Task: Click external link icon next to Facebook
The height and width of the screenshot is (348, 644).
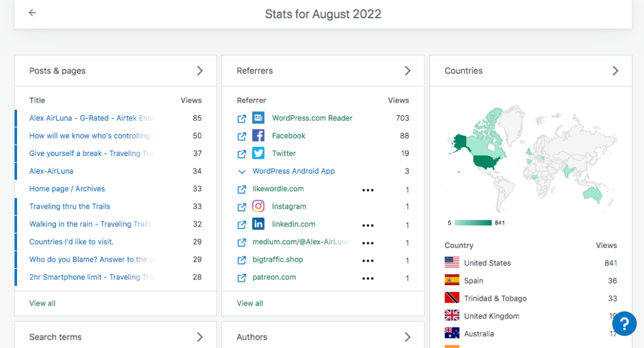Action: click(x=241, y=136)
